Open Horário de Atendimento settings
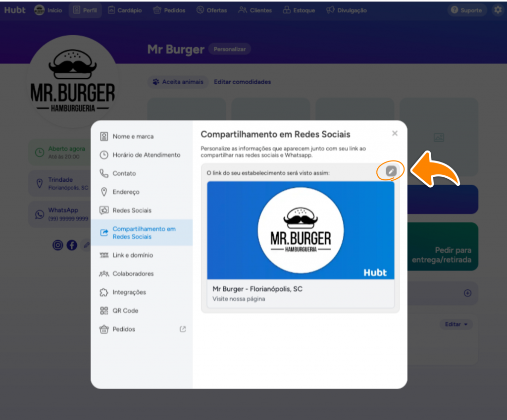The image size is (507, 420). pyautogui.click(x=142, y=155)
